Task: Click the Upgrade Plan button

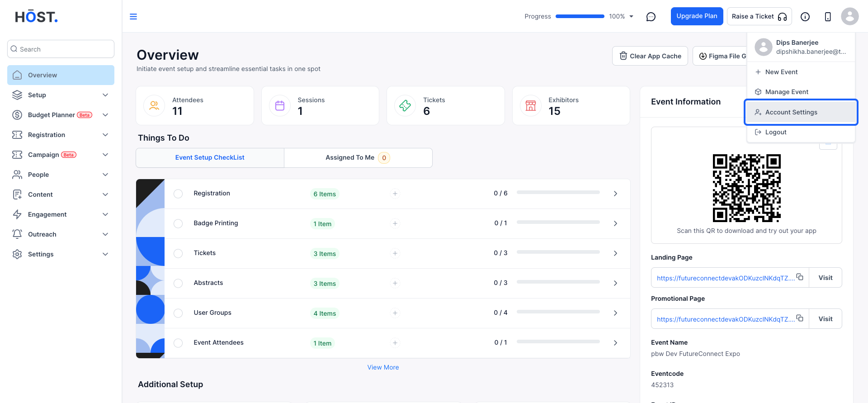Action: (x=697, y=16)
